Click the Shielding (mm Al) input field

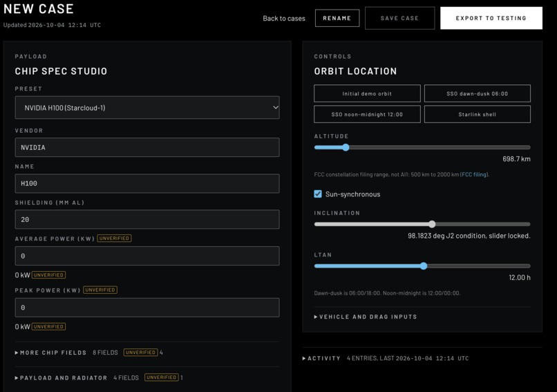[x=147, y=219]
